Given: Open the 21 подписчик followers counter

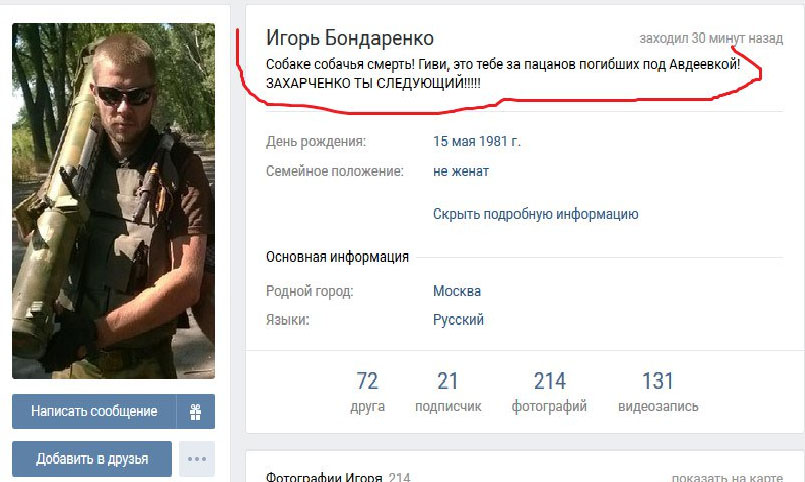Looking at the screenshot, I should tap(448, 392).
